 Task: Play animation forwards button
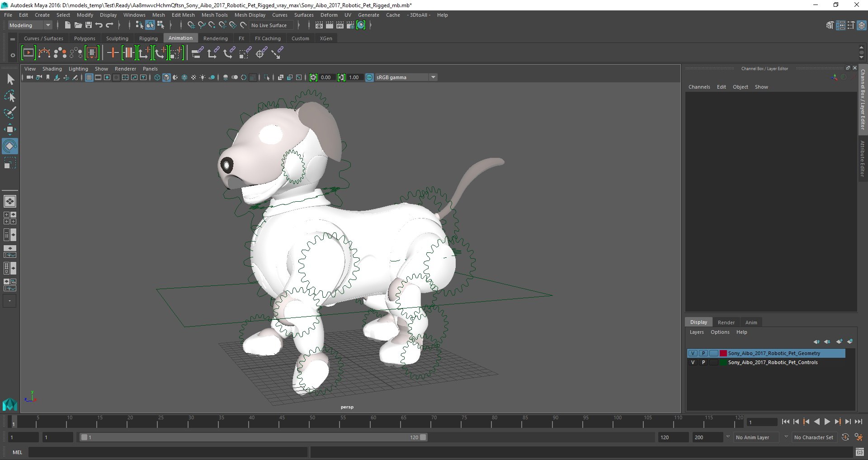(827, 422)
